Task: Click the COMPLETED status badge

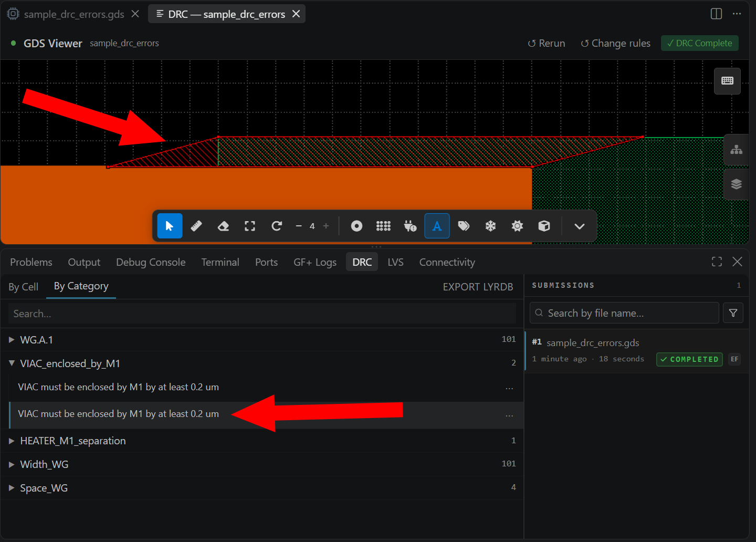Action: click(689, 359)
